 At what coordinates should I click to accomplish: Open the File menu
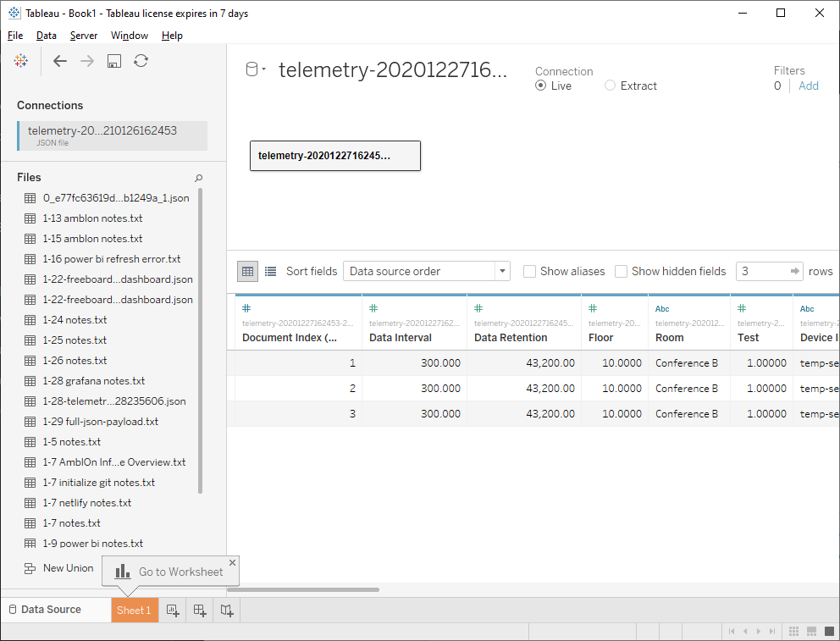(15, 36)
